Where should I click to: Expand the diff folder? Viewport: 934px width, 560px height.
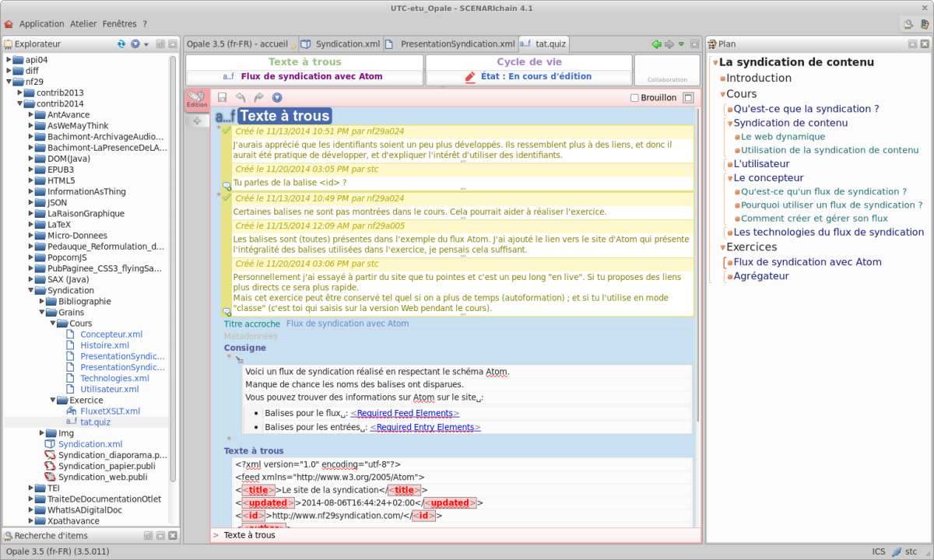[9, 71]
